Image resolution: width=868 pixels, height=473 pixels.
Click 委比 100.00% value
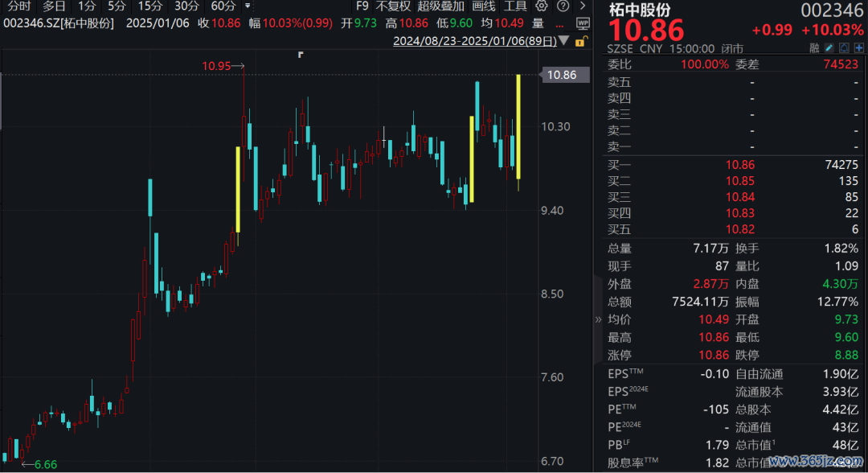[x=705, y=64]
